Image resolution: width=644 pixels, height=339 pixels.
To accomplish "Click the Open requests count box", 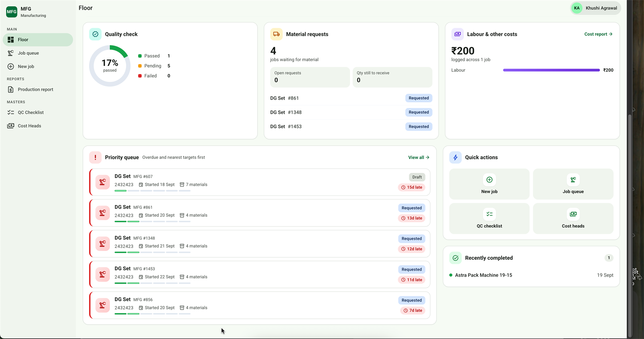I will click(310, 77).
